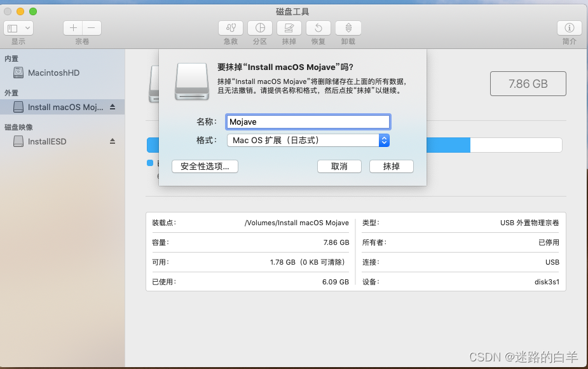Click the remove volume minus button
The height and width of the screenshot is (369, 588).
92,28
